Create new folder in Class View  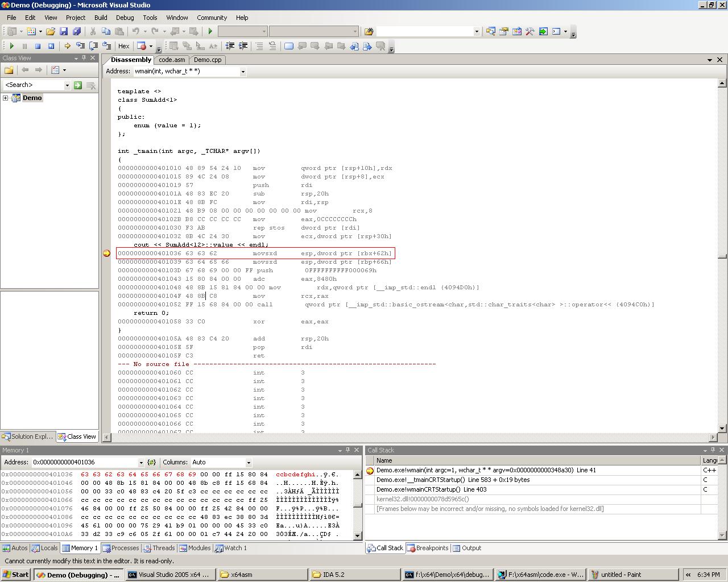tap(9, 70)
